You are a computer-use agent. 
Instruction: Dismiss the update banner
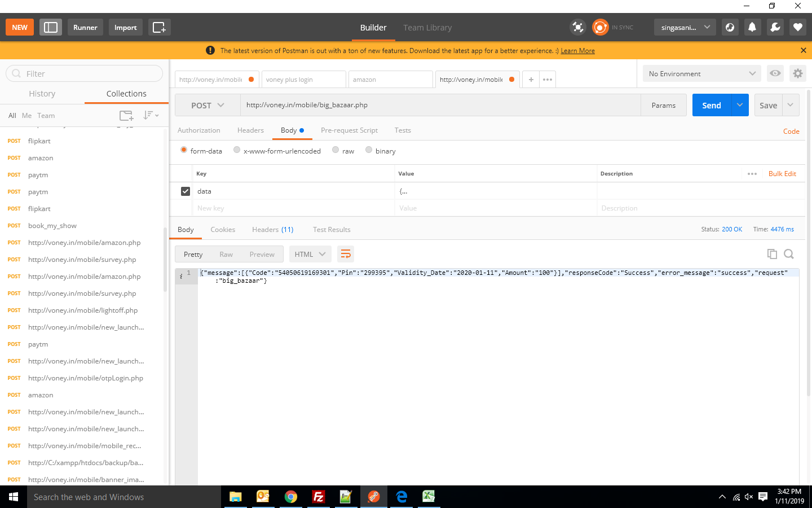804,50
